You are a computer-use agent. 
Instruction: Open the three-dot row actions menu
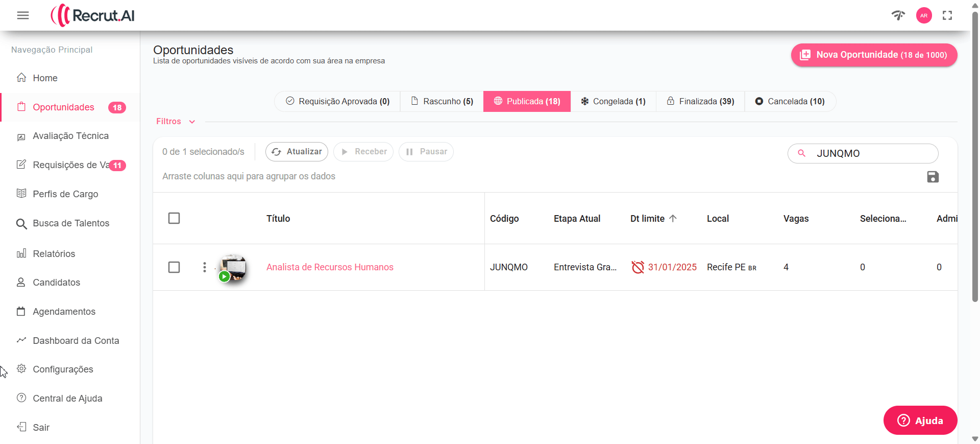(205, 267)
